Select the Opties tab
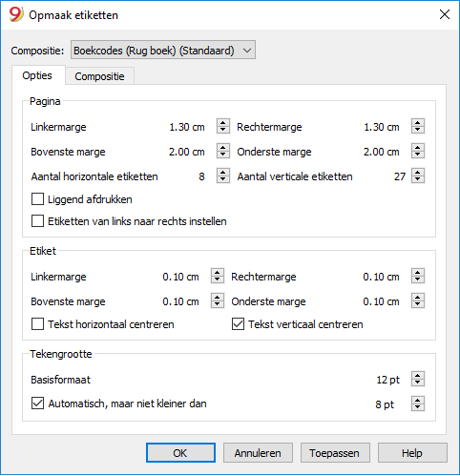This screenshot has height=476, width=460. (x=38, y=75)
